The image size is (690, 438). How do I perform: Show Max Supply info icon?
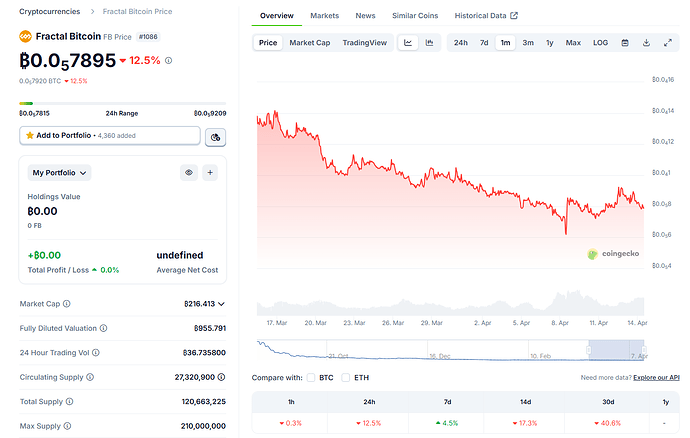point(67,426)
